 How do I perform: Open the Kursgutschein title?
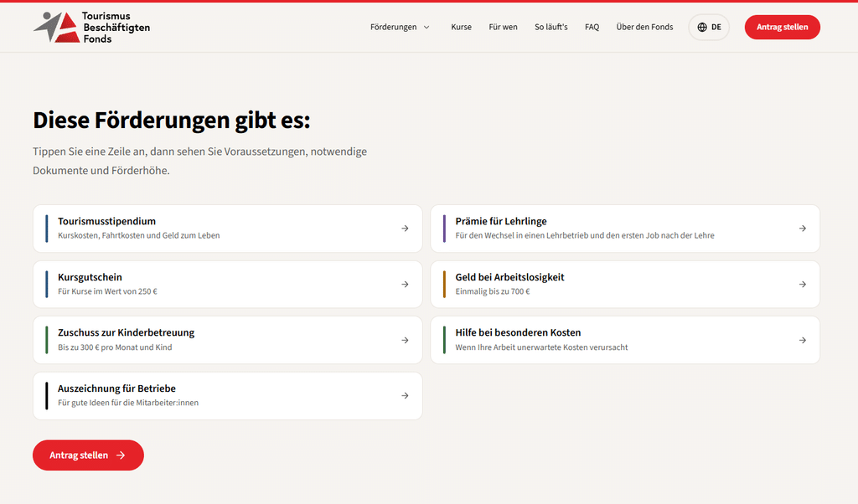(90, 277)
